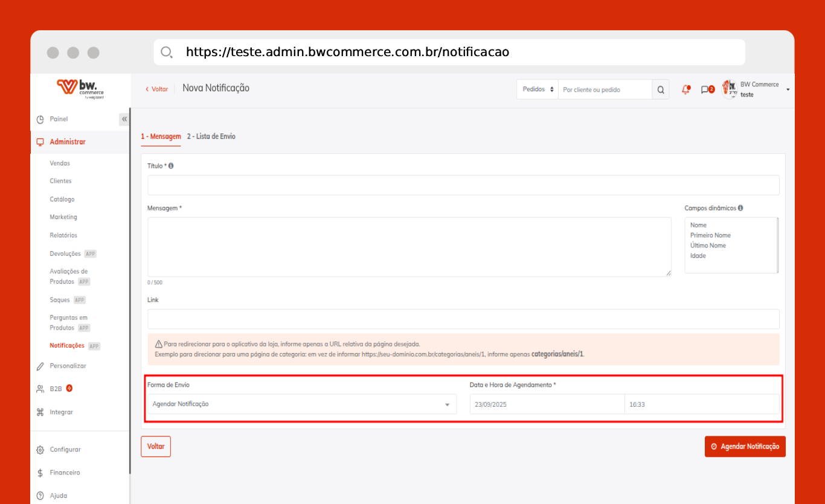Viewport: 825px width, 504px height.
Task: Open the Forma de Envio dropdown
Action: pos(301,404)
